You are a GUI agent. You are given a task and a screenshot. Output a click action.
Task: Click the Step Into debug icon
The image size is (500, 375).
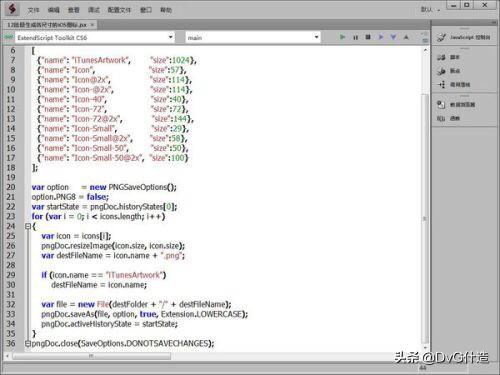[393, 37]
